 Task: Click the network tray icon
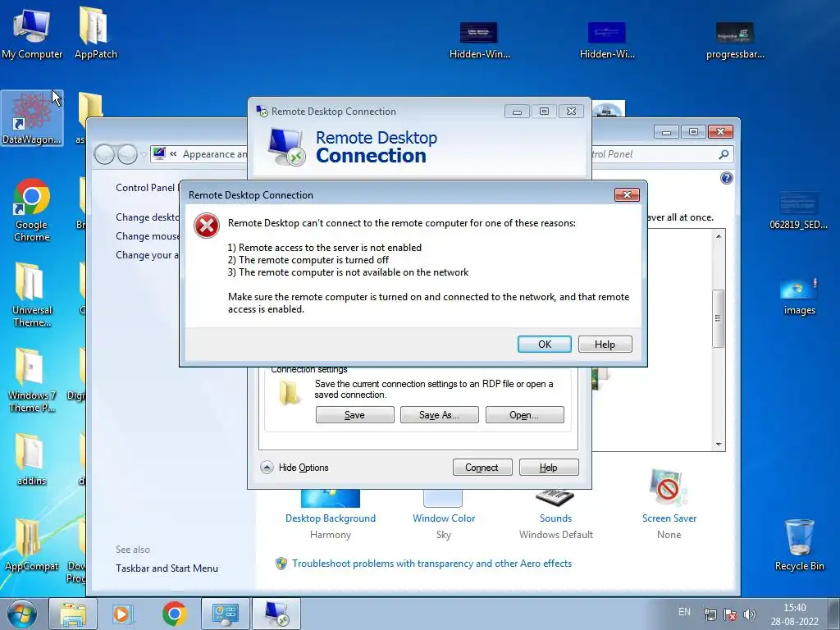[x=710, y=614]
